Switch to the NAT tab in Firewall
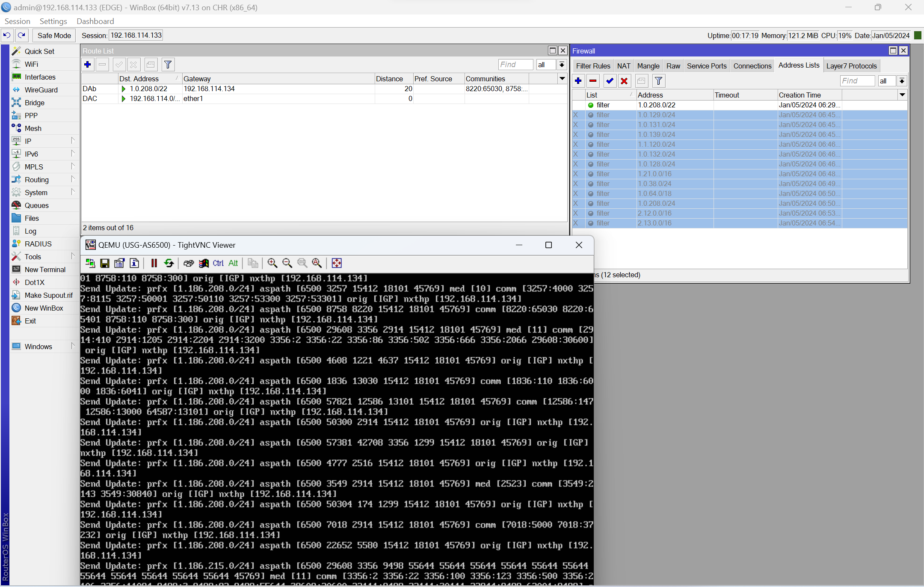Viewport: 924px width, 587px height. pyautogui.click(x=624, y=65)
